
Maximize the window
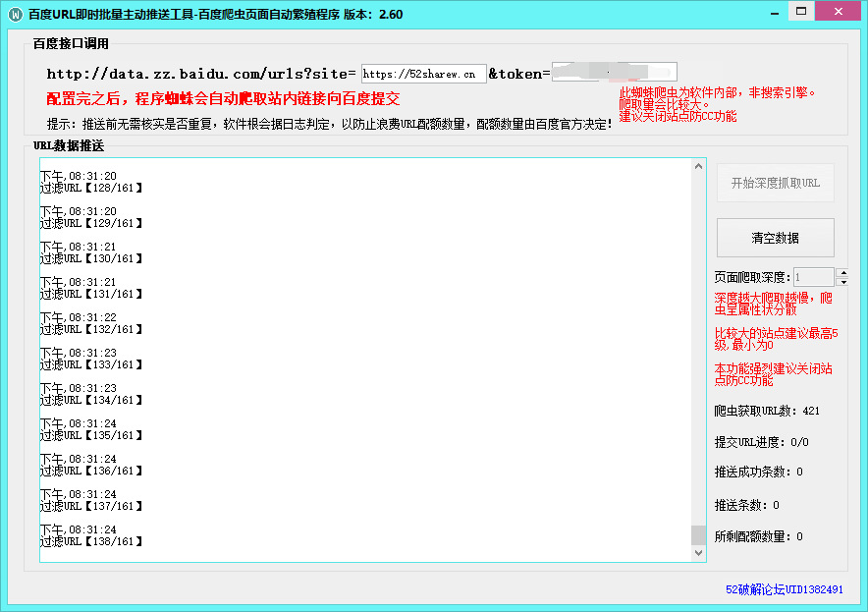[x=801, y=11]
